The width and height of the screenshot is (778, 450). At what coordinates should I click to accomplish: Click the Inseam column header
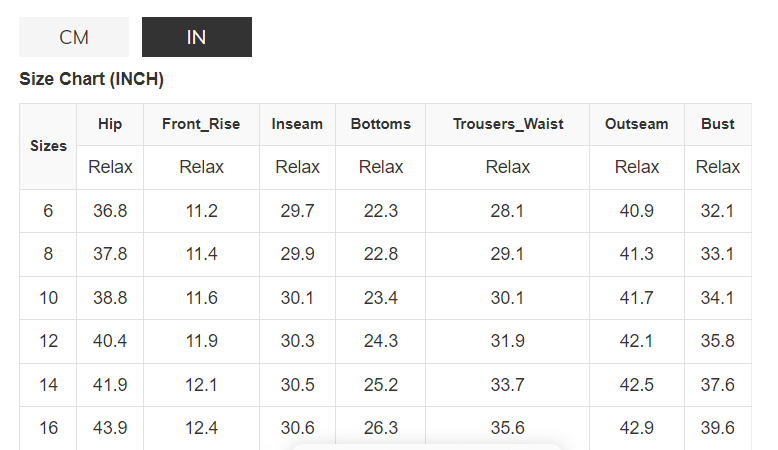297,124
